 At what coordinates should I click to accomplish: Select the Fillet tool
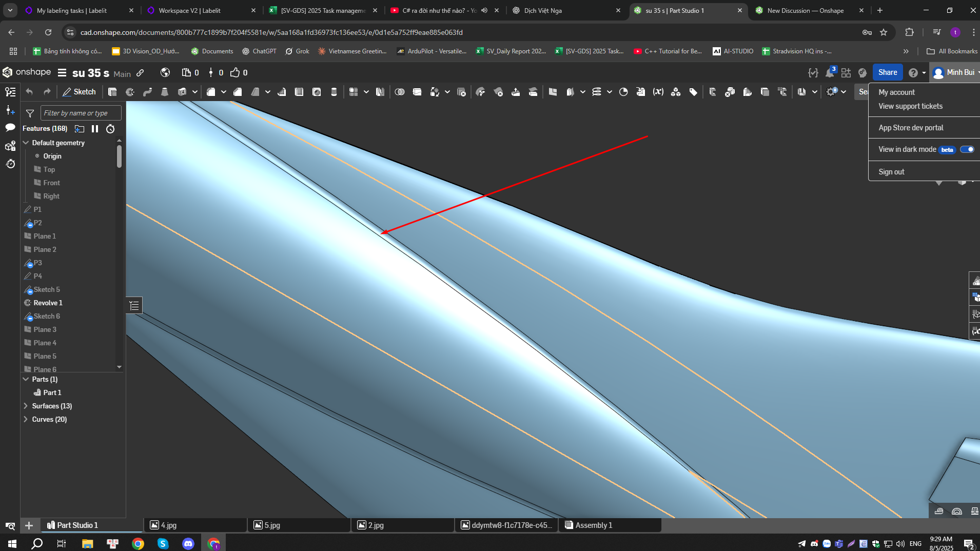coord(211,92)
